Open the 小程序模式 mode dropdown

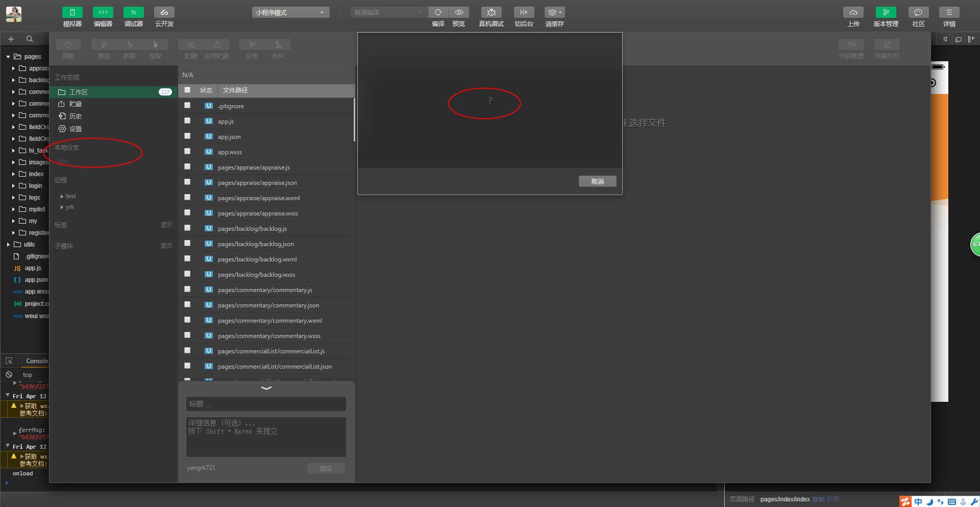click(x=290, y=12)
